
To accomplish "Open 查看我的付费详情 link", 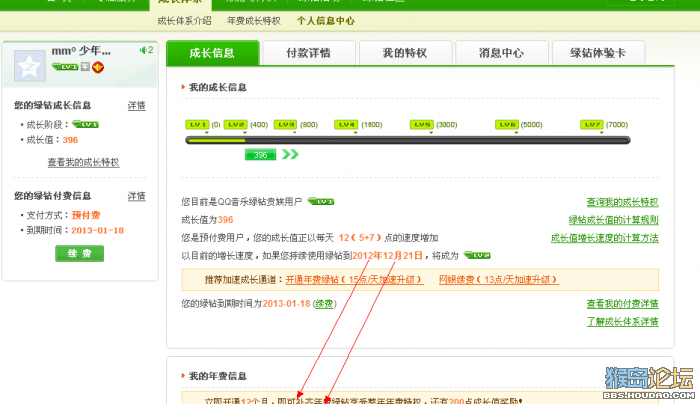I will (622, 304).
